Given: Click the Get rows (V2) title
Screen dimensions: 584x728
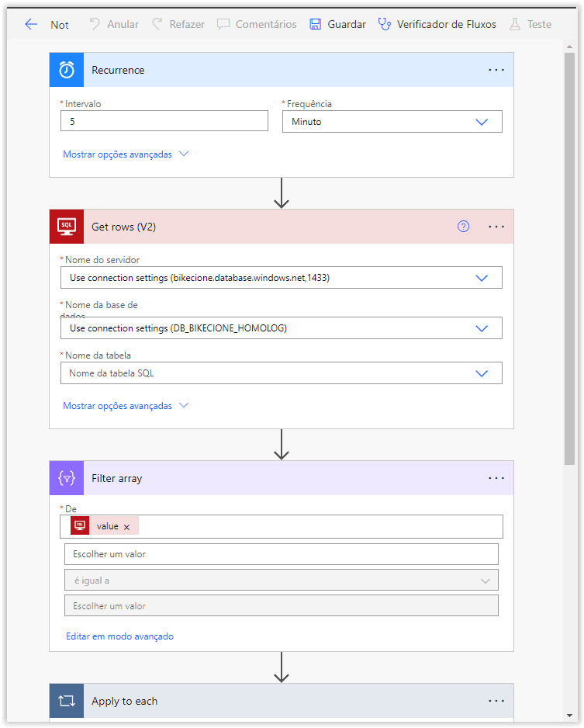Looking at the screenshot, I should 123,227.
